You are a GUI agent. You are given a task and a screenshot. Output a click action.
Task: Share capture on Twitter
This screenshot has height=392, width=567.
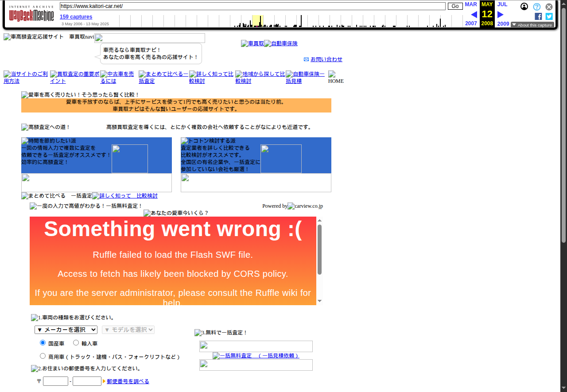tap(549, 16)
